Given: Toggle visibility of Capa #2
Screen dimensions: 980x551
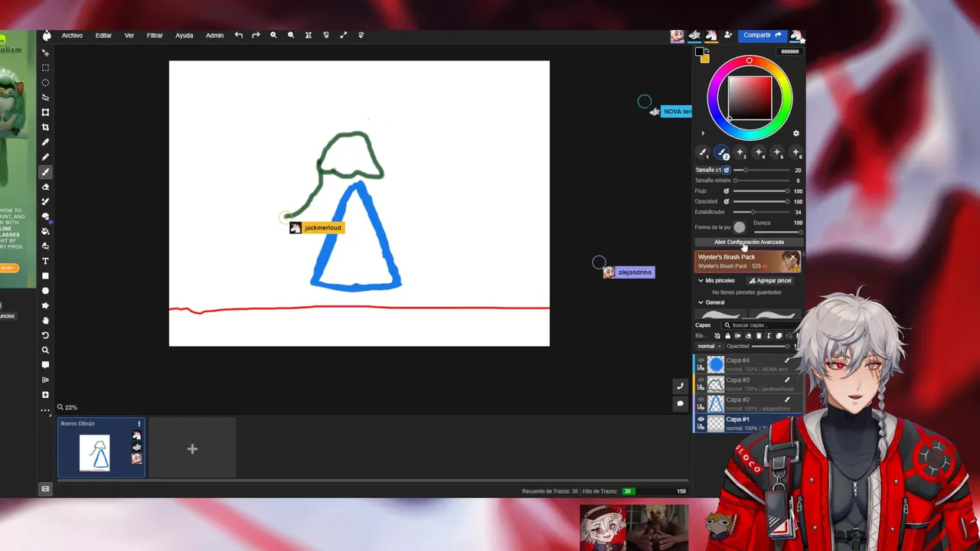Looking at the screenshot, I should 701,399.
